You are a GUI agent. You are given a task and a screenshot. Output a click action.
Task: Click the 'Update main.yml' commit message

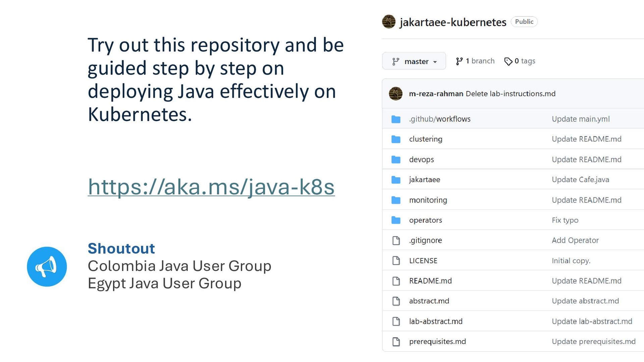(581, 119)
